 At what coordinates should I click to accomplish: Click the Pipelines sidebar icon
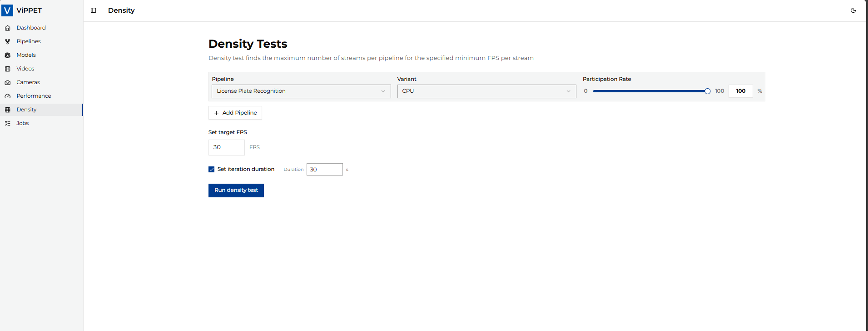click(8, 41)
